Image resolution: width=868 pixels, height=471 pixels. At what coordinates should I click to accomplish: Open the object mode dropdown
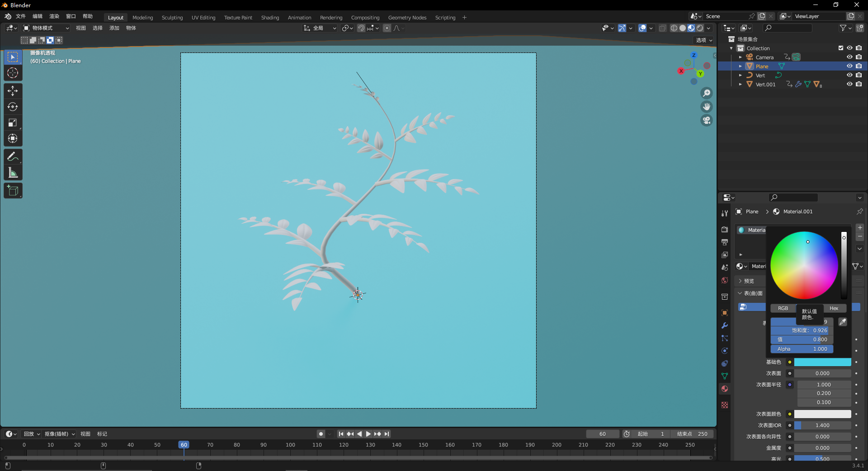46,28
